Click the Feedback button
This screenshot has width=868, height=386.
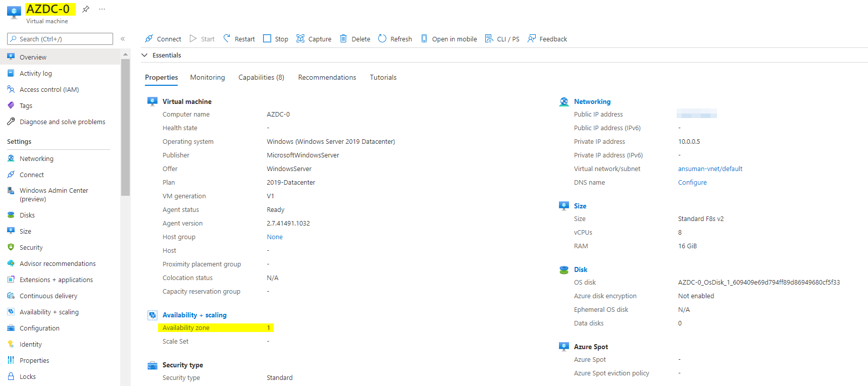click(547, 39)
